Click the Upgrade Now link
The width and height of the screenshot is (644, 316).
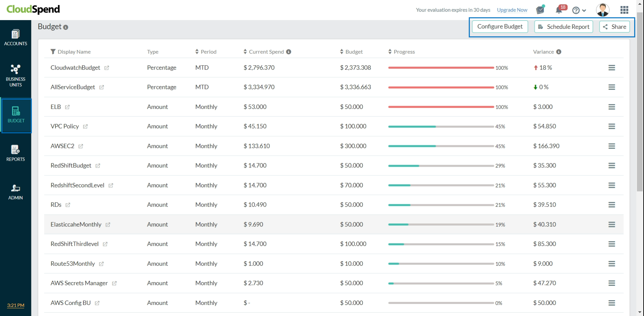tap(512, 10)
